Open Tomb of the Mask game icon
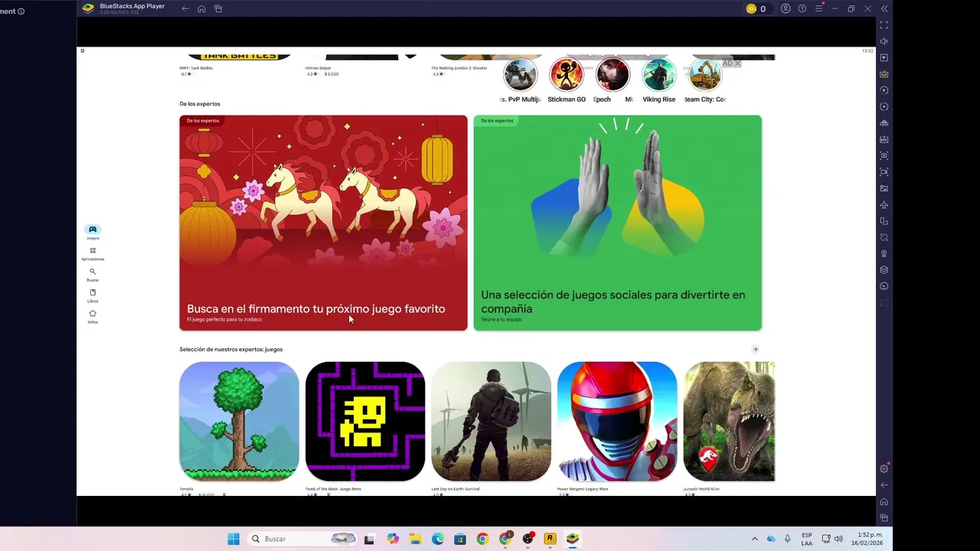Viewport: 980px width, 551px height. click(365, 422)
